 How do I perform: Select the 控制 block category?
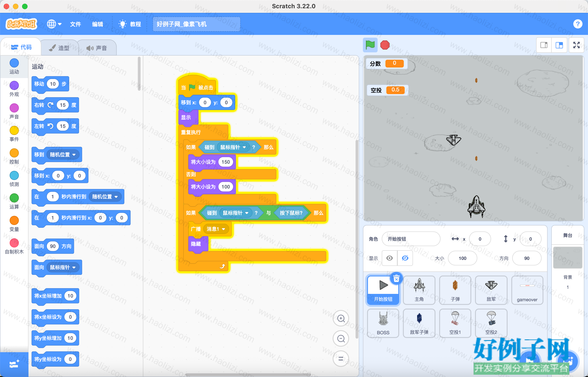[14, 156]
